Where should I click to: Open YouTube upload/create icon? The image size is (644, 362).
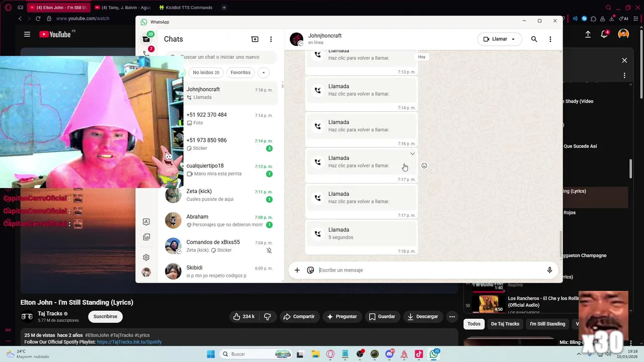click(x=588, y=34)
